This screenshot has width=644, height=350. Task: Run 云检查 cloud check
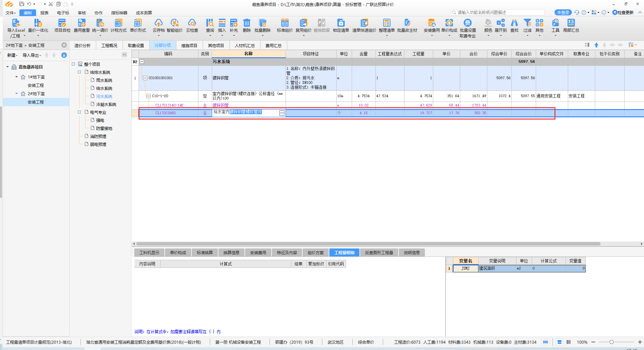click(192, 26)
